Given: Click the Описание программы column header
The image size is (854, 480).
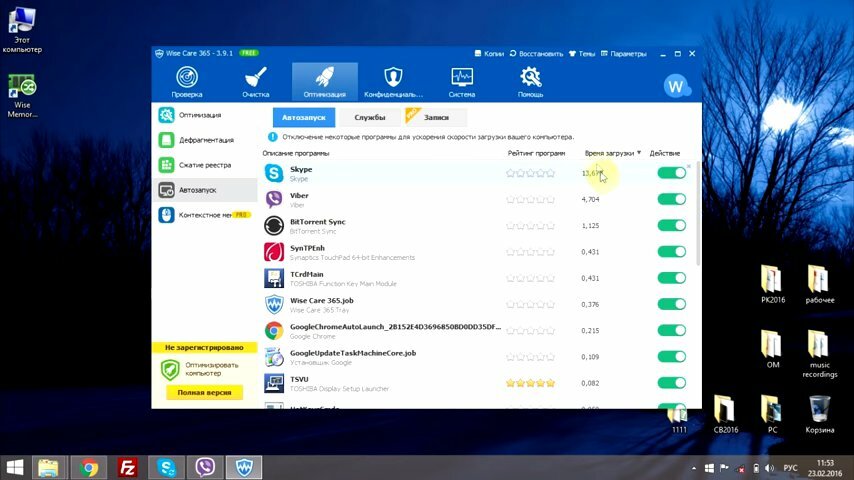Looking at the screenshot, I should click(x=296, y=153).
